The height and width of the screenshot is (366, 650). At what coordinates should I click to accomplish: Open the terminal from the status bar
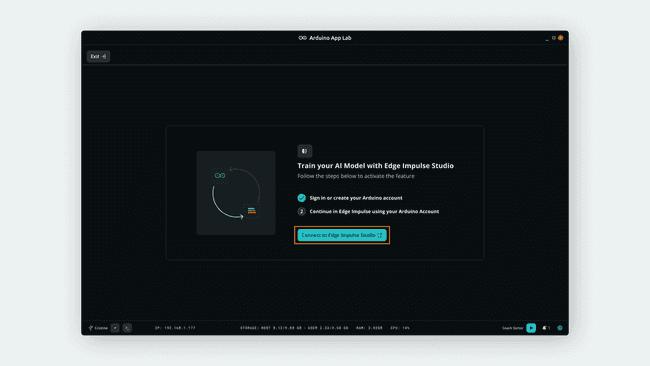(x=127, y=328)
